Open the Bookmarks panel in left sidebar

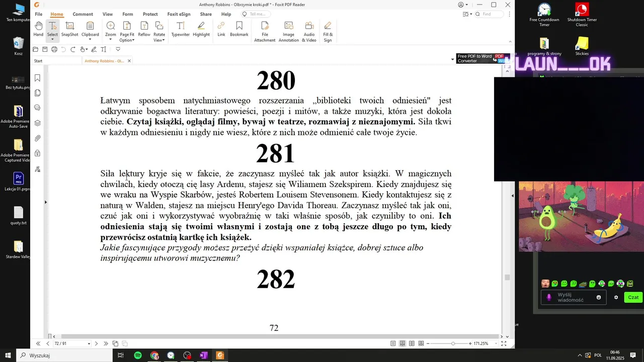(x=37, y=78)
